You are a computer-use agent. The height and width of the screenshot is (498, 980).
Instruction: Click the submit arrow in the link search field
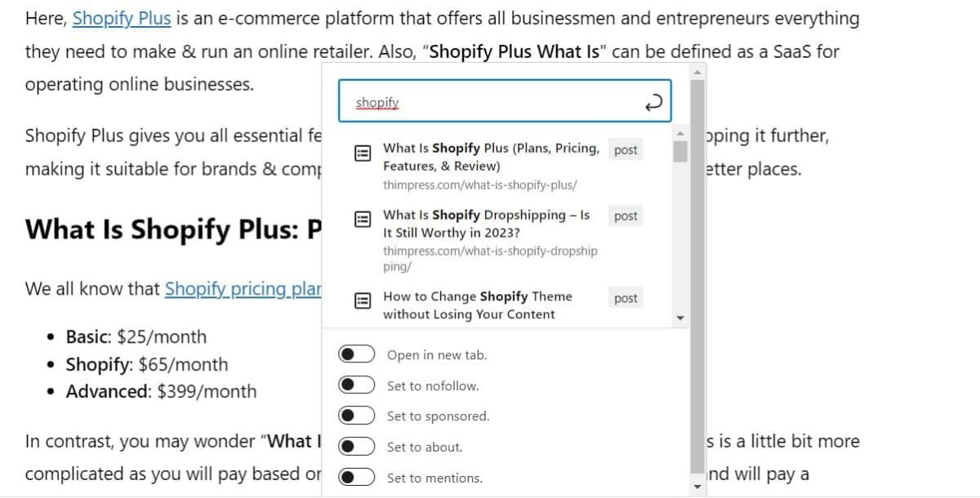653,101
